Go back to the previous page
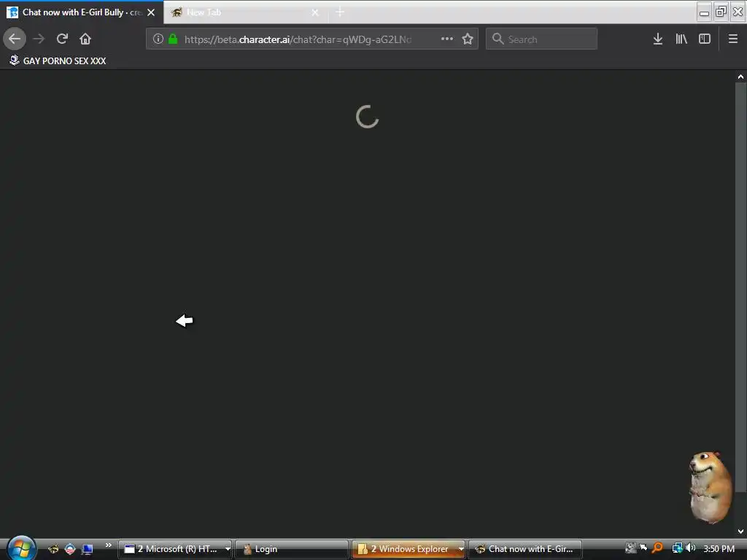 pos(15,39)
